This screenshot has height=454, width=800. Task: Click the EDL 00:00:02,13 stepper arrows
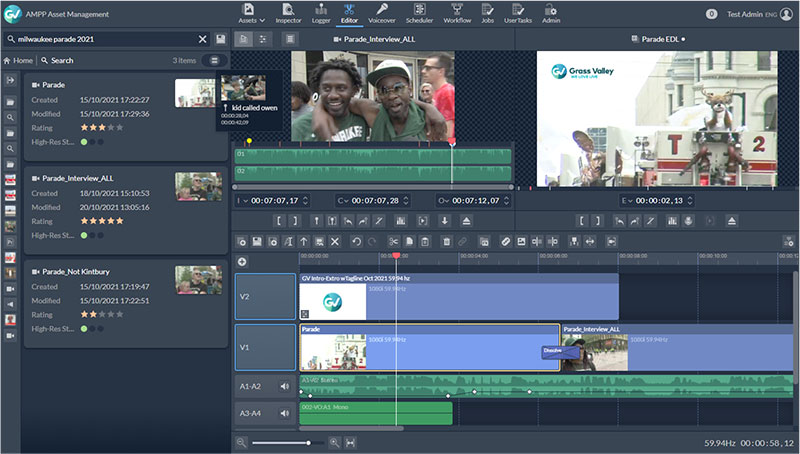(690, 201)
